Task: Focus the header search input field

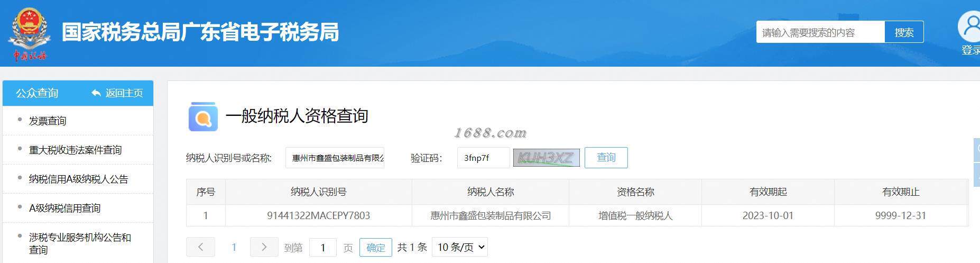Action: pyautogui.click(x=820, y=32)
